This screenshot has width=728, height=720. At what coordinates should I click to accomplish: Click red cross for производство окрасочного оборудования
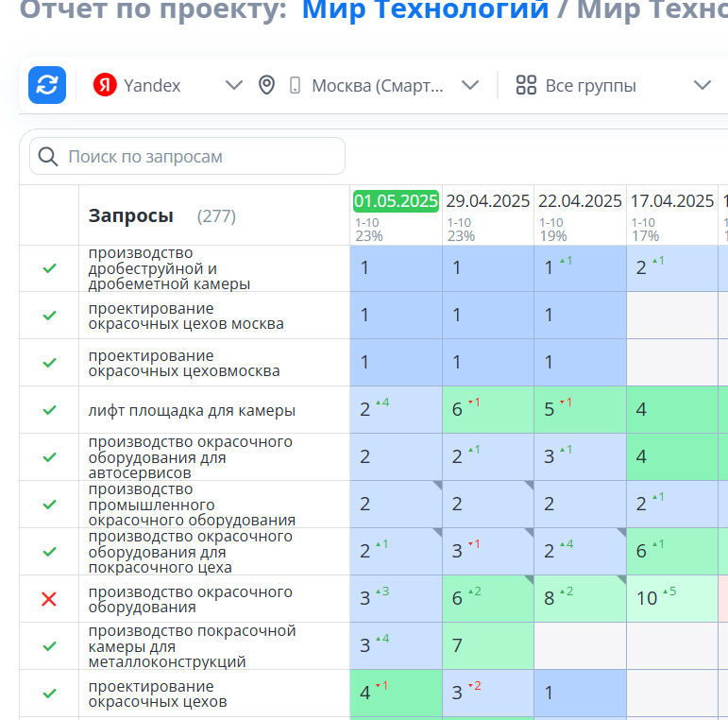pyautogui.click(x=50, y=599)
